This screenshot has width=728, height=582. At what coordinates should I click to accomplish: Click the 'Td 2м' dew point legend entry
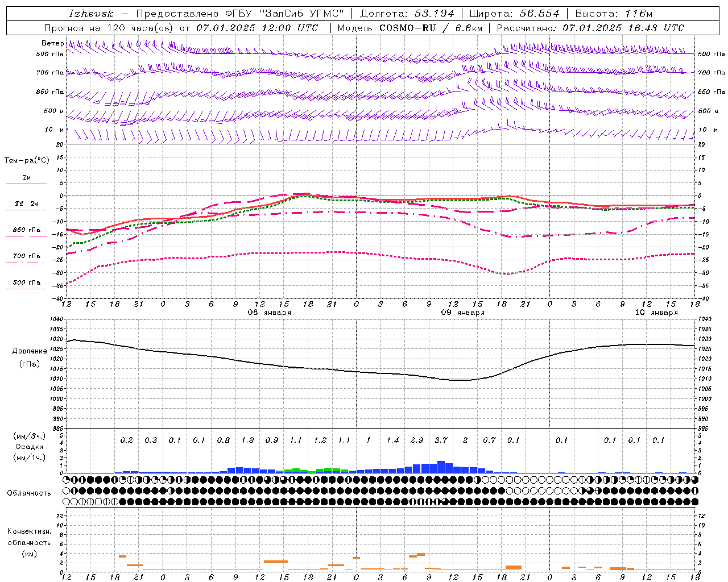pos(26,203)
